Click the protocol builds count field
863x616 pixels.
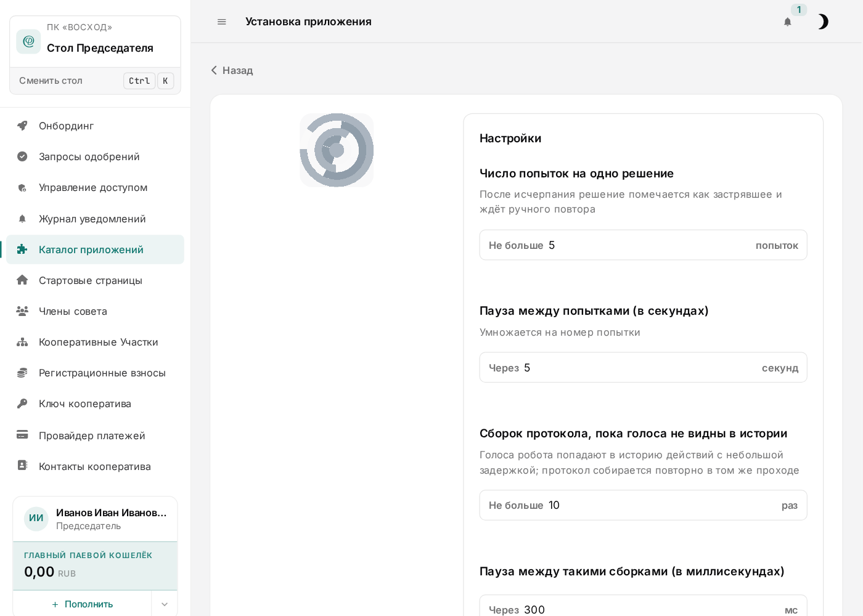coord(643,505)
